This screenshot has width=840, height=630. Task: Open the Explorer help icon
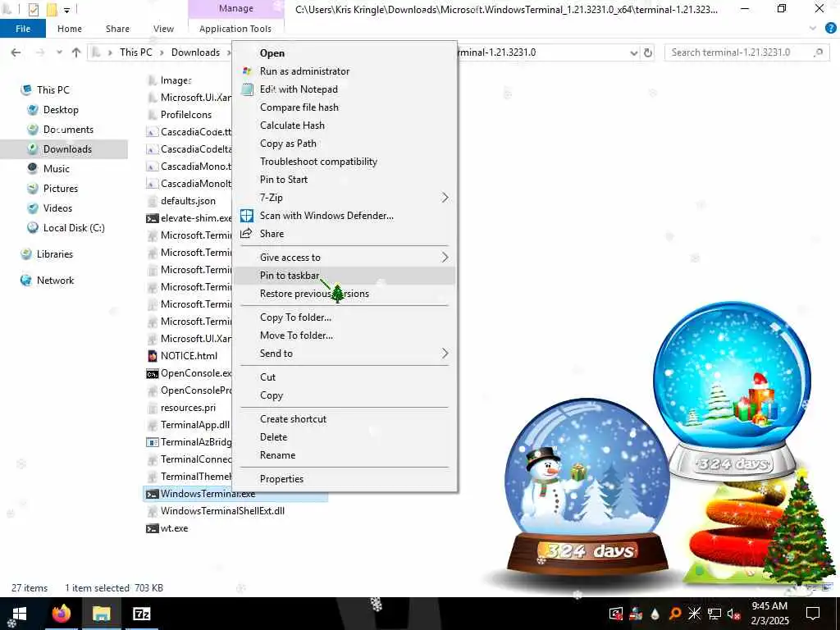(x=831, y=29)
